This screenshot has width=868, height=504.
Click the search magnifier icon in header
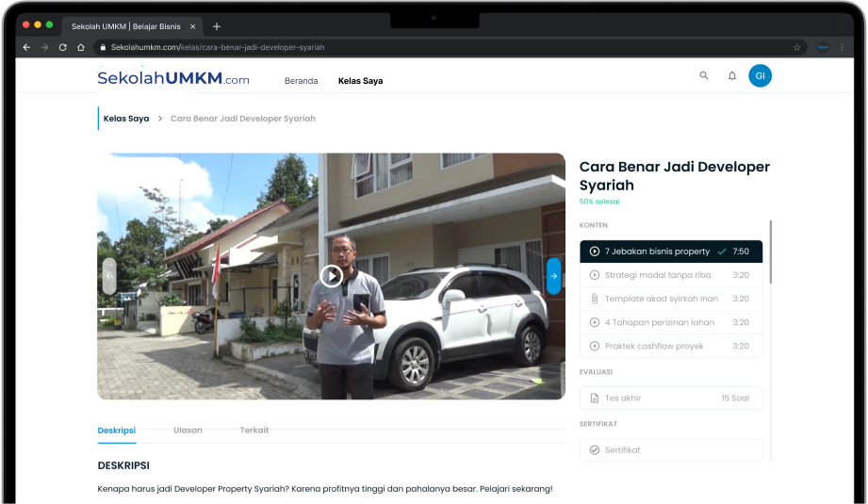click(x=703, y=76)
